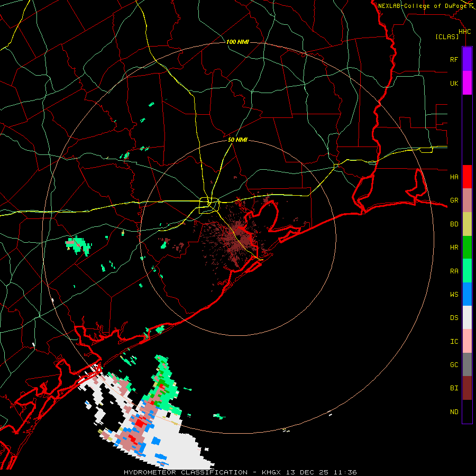Click the 100 NMI range ring label
The width and height of the screenshot is (476, 476).
pos(237,42)
